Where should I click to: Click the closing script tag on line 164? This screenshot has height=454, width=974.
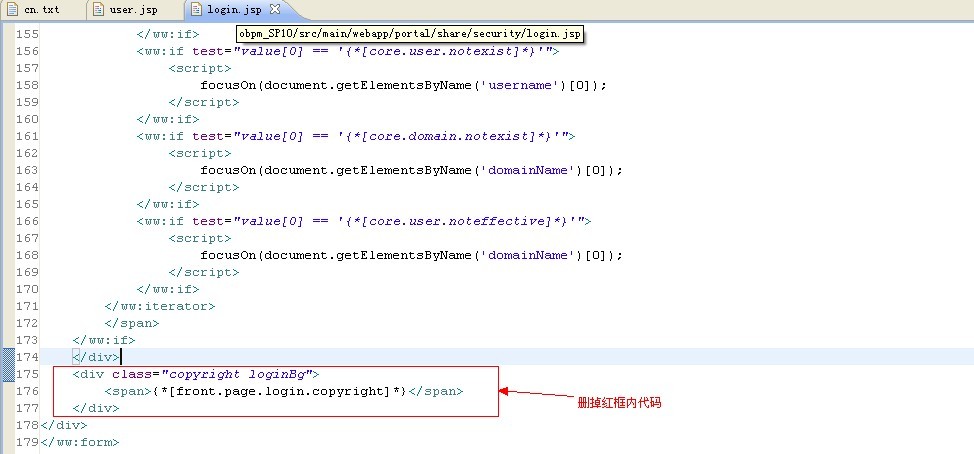click(x=204, y=187)
